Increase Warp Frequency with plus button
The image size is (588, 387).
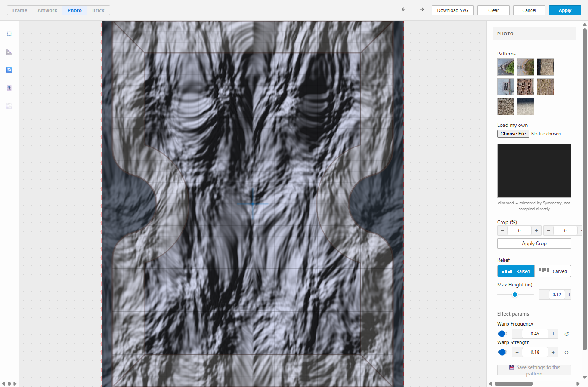tap(553, 334)
